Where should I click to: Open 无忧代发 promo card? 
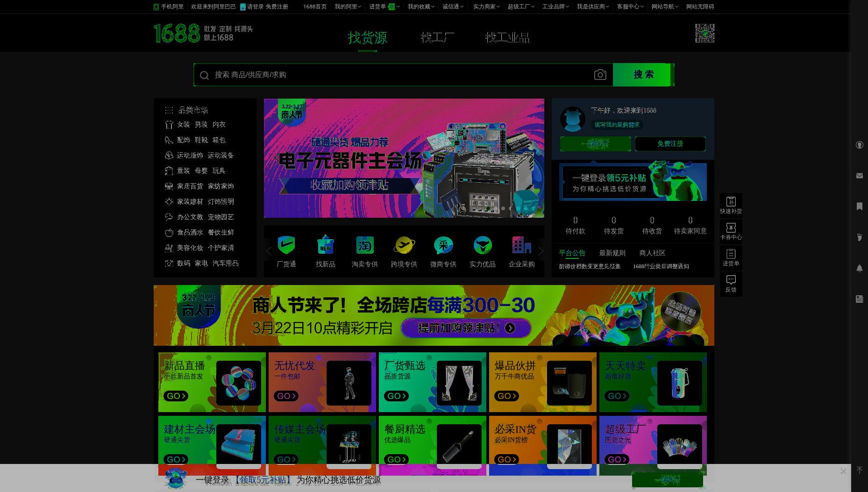coord(322,382)
